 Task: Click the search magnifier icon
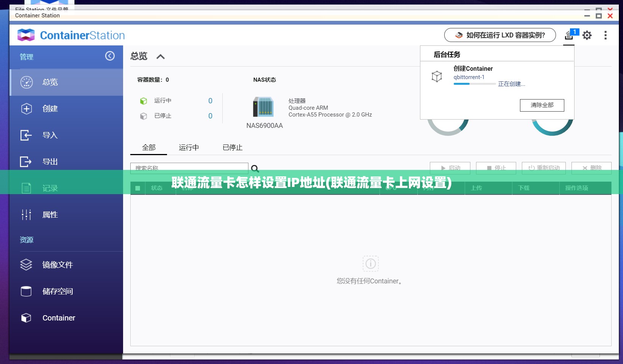(255, 168)
